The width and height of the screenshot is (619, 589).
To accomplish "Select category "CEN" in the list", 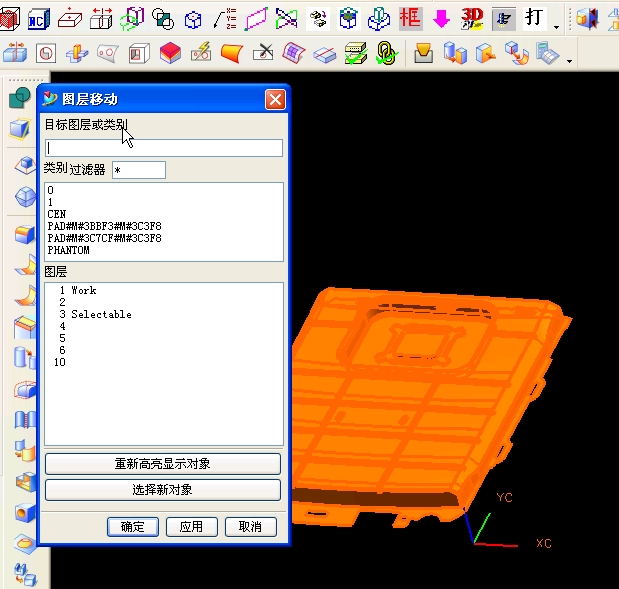I will pos(164,214).
